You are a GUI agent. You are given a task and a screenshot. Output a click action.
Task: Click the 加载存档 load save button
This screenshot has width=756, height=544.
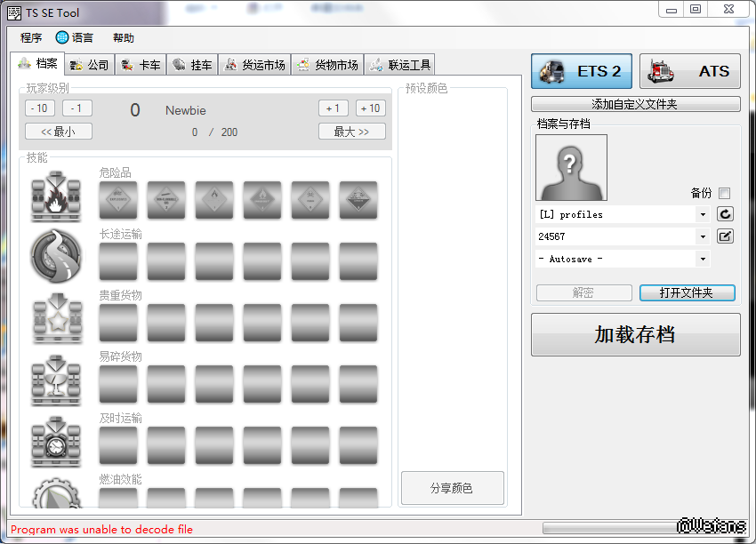click(x=635, y=335)
